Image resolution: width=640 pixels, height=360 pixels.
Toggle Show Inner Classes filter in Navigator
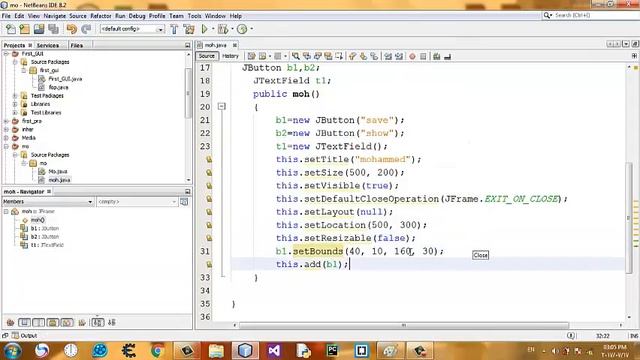tap(67, 322)
